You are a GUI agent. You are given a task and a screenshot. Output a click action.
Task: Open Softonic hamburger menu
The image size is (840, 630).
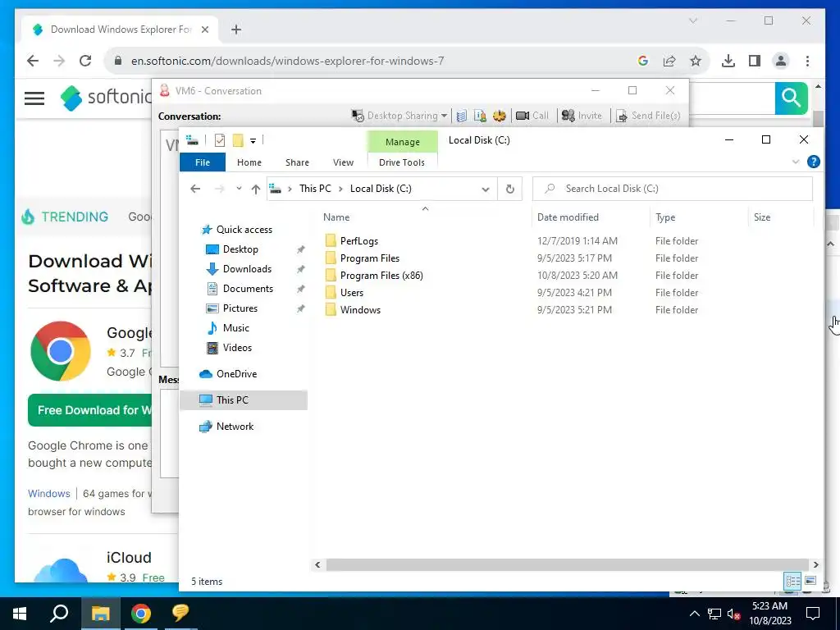tap(34, 98)
